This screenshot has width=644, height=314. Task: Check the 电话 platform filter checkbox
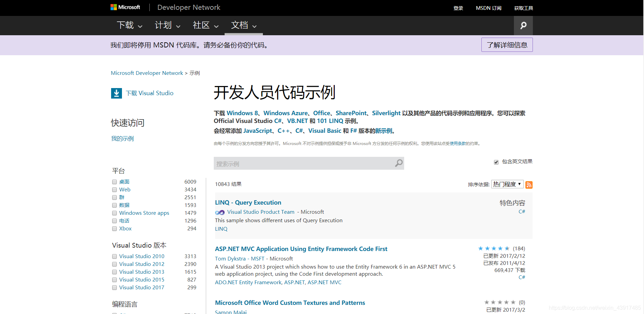coord(115,221)
